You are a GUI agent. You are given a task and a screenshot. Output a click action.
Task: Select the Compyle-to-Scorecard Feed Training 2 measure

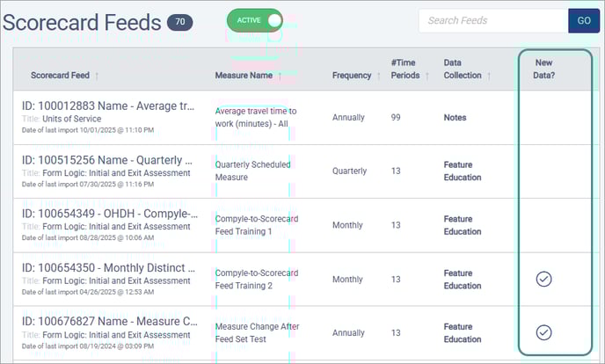257,279
